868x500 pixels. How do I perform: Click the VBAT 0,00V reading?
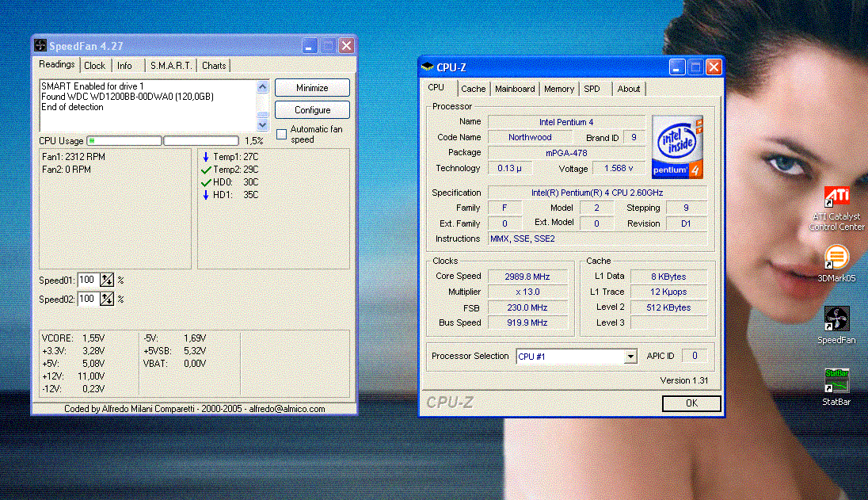click(175, 363)
